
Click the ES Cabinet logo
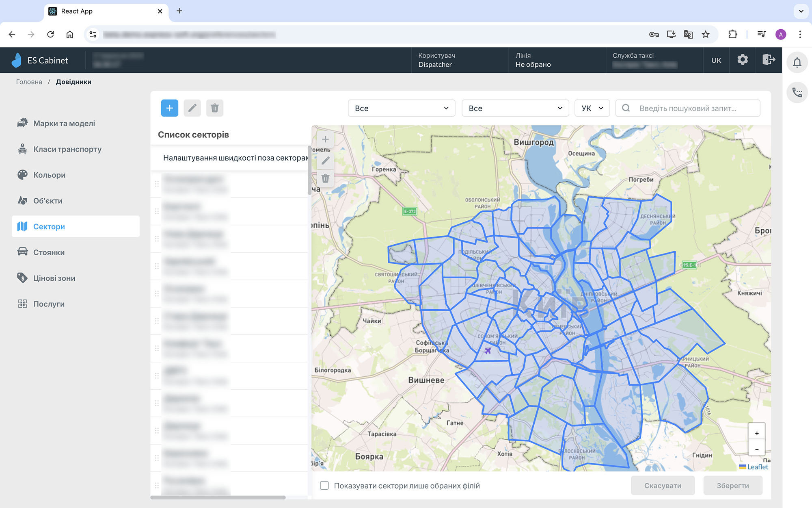click(40, 60)
